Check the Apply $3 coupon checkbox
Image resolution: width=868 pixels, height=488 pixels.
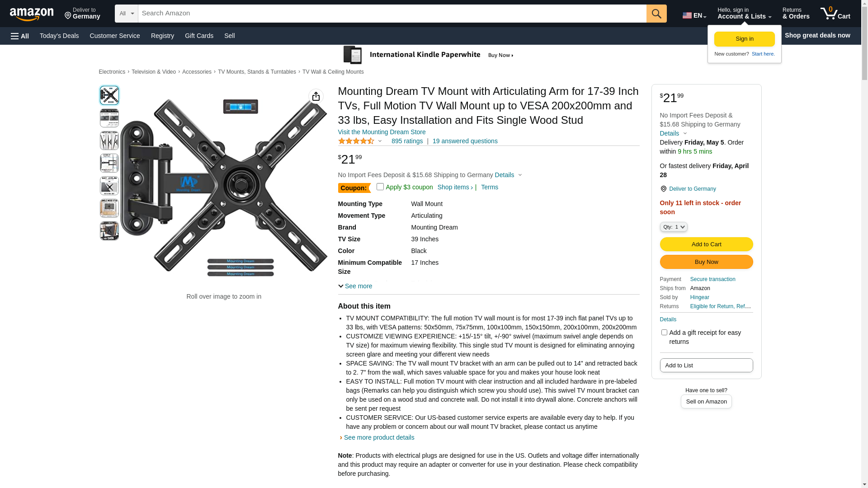[x=380, y=187]
